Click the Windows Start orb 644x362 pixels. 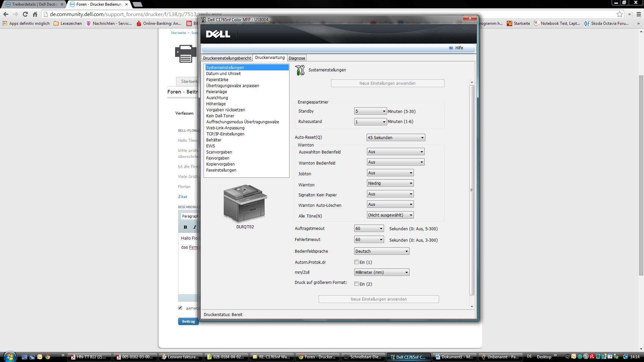pyautogui.click(x=9, y=356)
